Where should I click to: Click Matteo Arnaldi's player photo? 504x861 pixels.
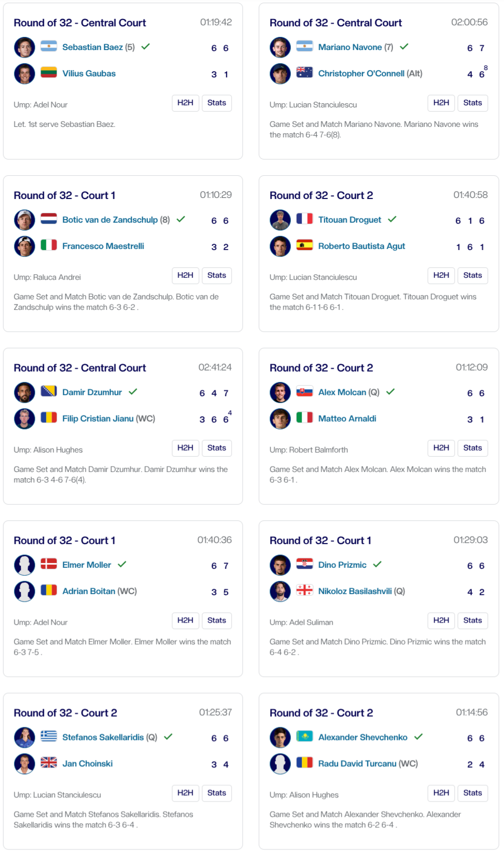click(x=280, y=419)
